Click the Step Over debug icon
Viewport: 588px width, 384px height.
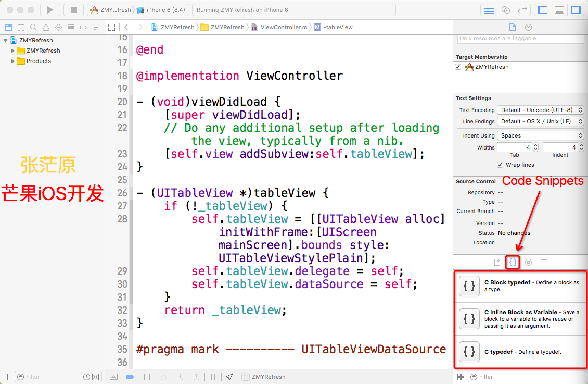[x=163, y=377]
